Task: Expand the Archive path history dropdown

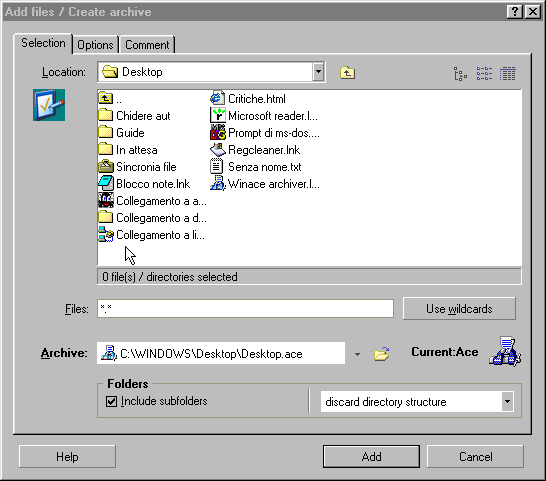Action: [357, 354]
